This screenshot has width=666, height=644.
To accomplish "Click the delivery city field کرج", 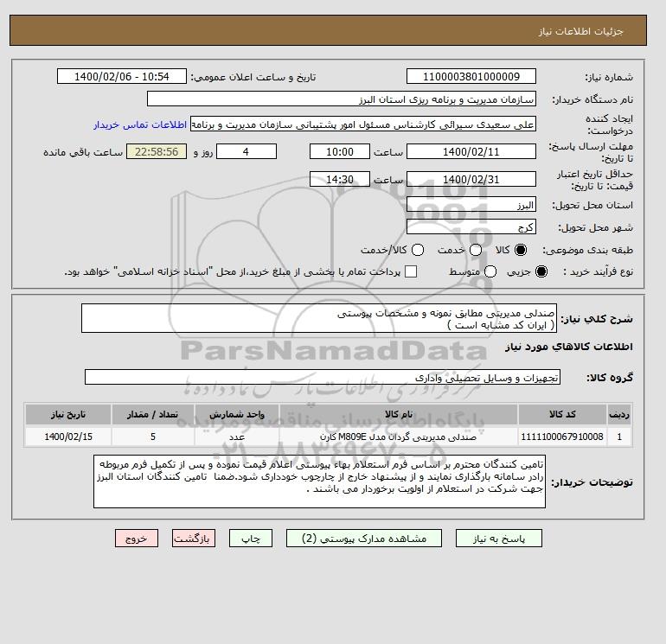I will [471, 226].
